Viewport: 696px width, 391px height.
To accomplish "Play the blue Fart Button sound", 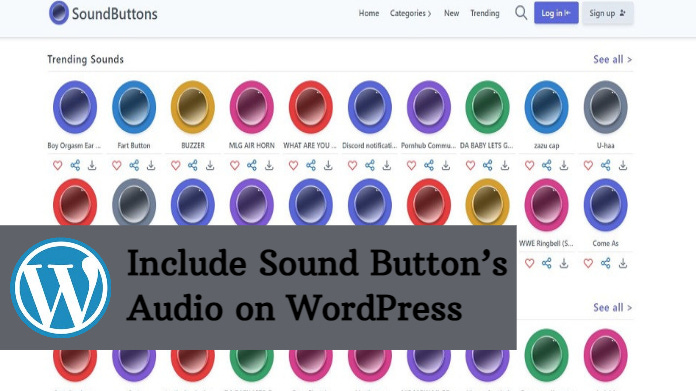I will pos(134,107).
